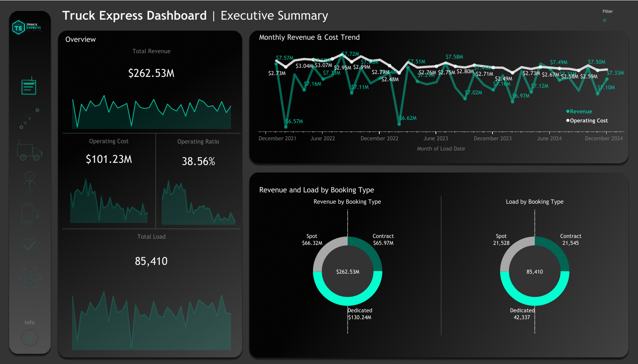Click the Operating Cost sparkline chart
Viewport: 638px width, 364px height.
coord(109,201)
